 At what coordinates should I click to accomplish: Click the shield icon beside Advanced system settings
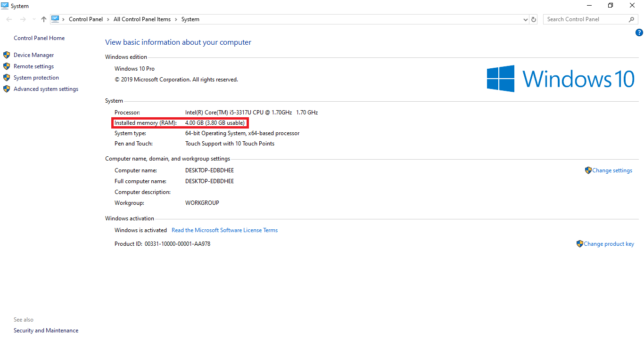tap(7, 89)
